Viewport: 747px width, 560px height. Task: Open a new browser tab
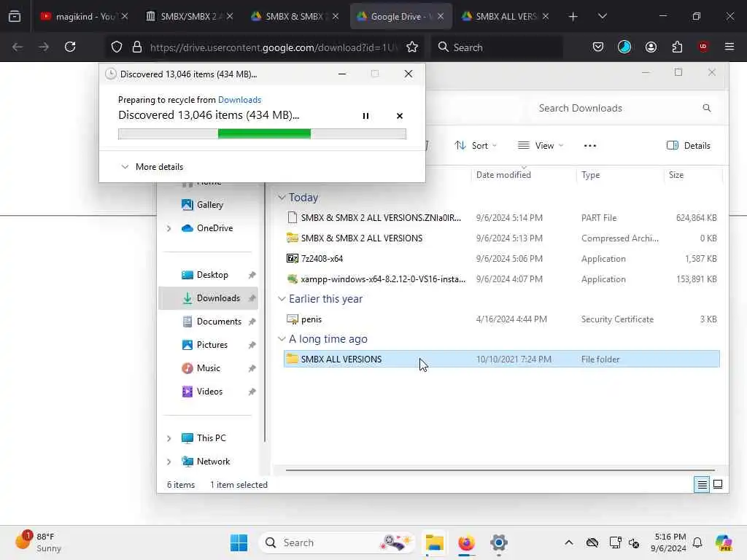(x=573, y=16)
